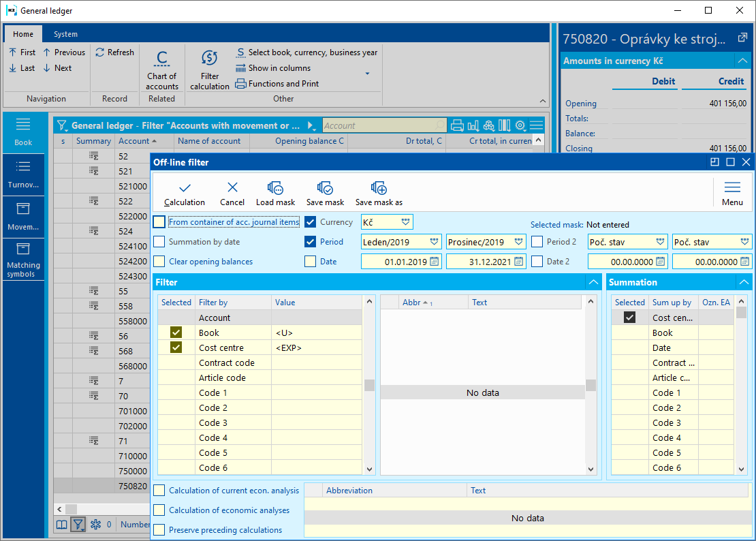The height and width of the screenshot is (541, 756).
Task: Enable From container of acc. journal items
Action: [159, 222]
